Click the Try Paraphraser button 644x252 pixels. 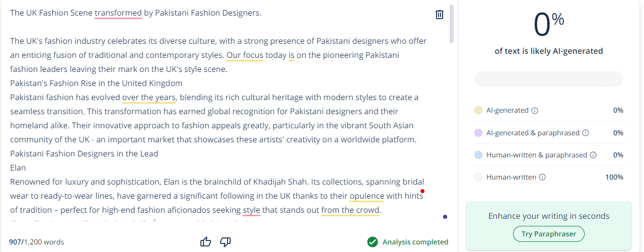click(548, 234)
